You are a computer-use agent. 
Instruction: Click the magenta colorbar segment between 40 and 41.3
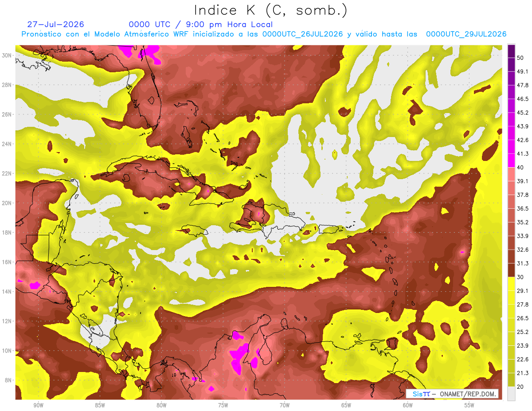(511, 160)
